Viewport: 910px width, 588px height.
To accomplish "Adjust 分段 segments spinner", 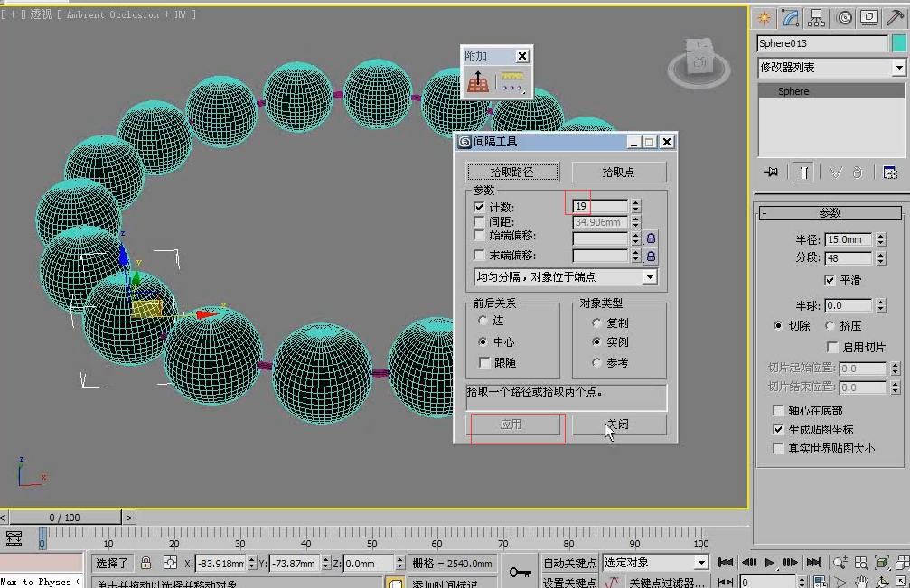I will tap(881, 258).
